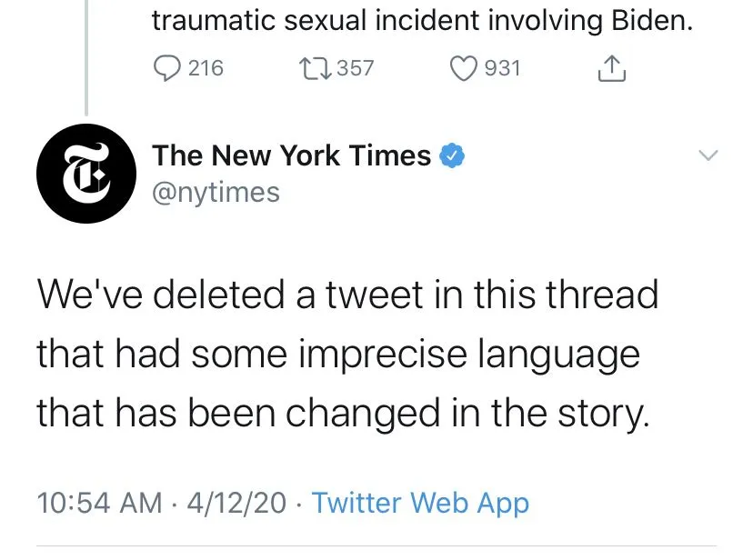The width and height of the screenshot is (753, 560).
Task: Click the "We've deleted a tweet" text
Action: [x=227, y=295]
